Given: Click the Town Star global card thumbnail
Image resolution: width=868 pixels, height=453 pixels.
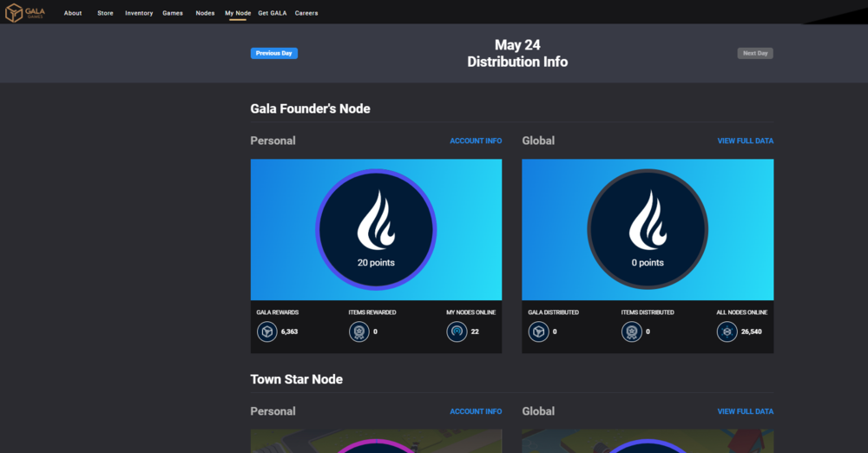Looking at the screenshot, I should (x=648, y=442).
